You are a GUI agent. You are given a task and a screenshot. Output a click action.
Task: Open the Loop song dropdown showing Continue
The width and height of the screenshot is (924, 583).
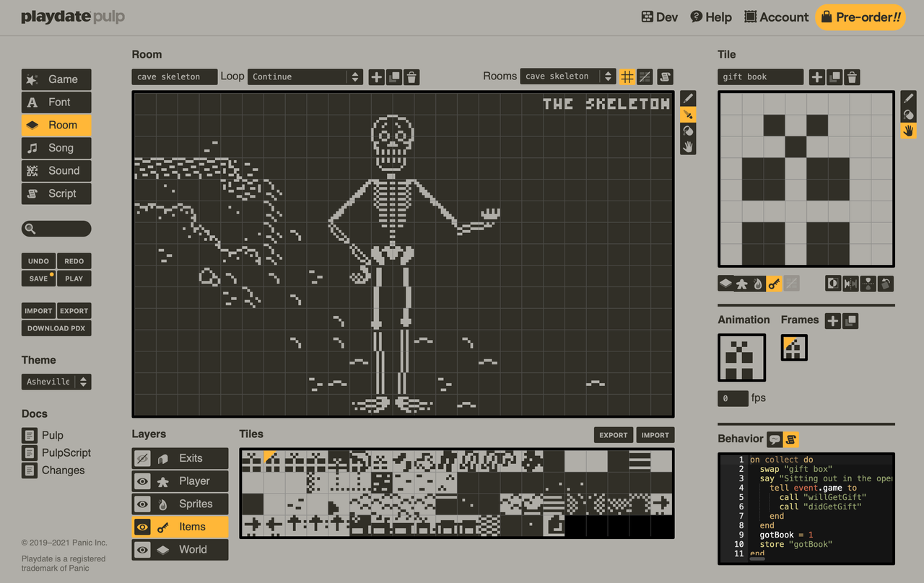coord(305,77)
